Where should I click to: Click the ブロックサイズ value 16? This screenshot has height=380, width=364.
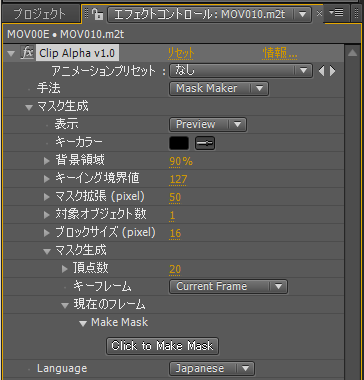(x=175, y=234)
